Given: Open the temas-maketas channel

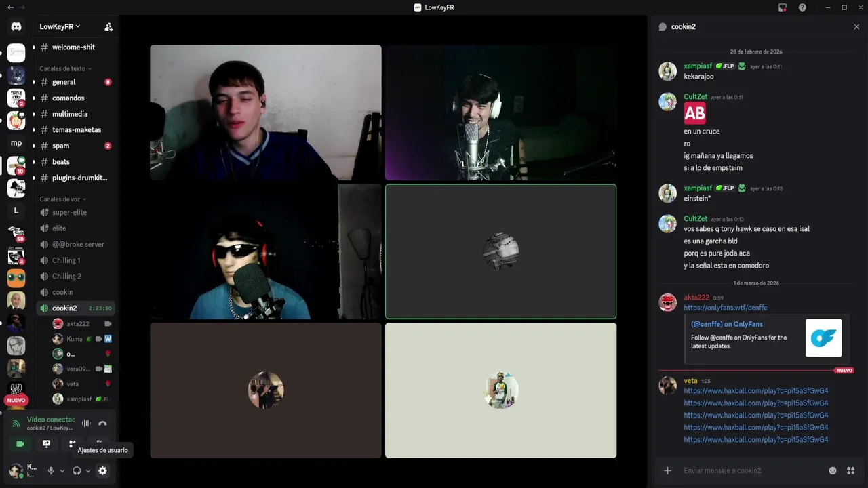Looking at the screenshot, I should pyautogui.click(x=75, y=130).
